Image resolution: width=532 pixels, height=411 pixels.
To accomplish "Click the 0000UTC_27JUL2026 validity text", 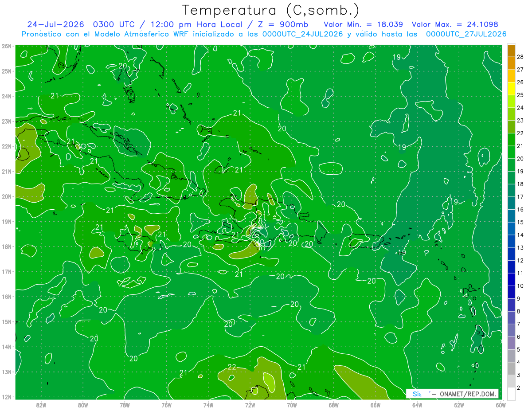I will (466, 34).
